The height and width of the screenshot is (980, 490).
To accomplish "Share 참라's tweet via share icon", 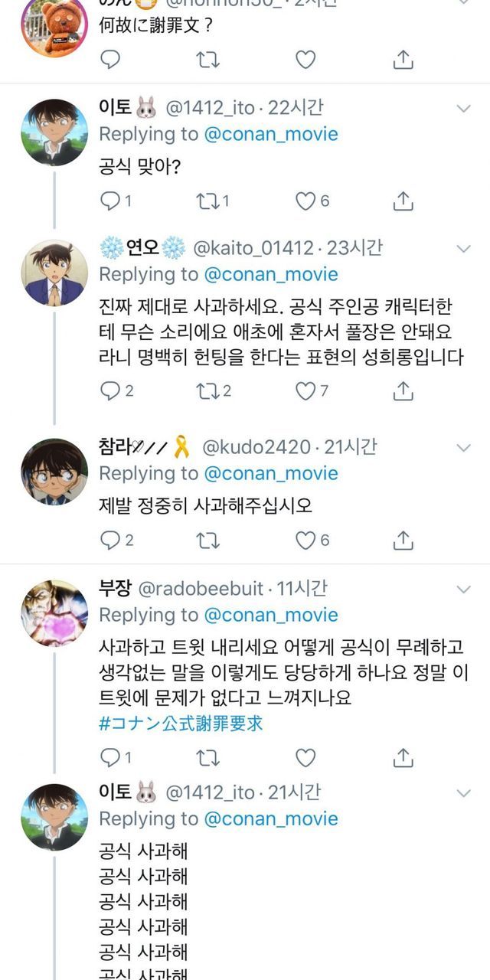I will pyautogui.click(x=403, y=541).
